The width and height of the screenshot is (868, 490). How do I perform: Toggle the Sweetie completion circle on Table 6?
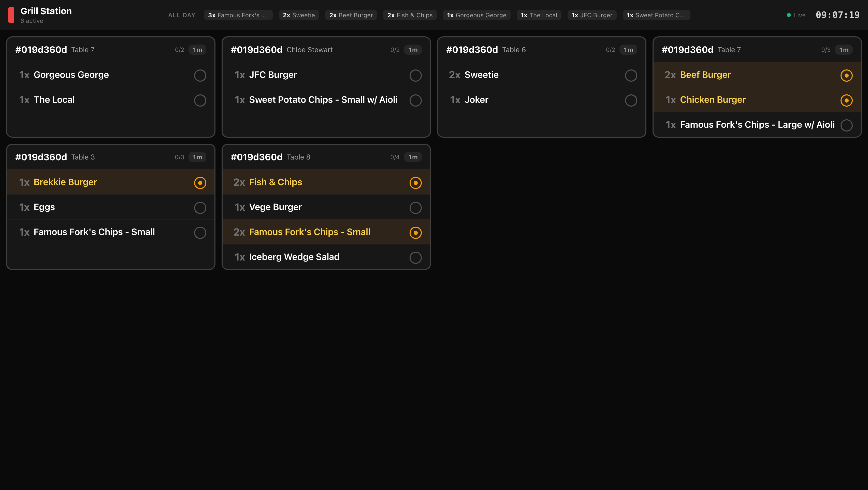631,76
